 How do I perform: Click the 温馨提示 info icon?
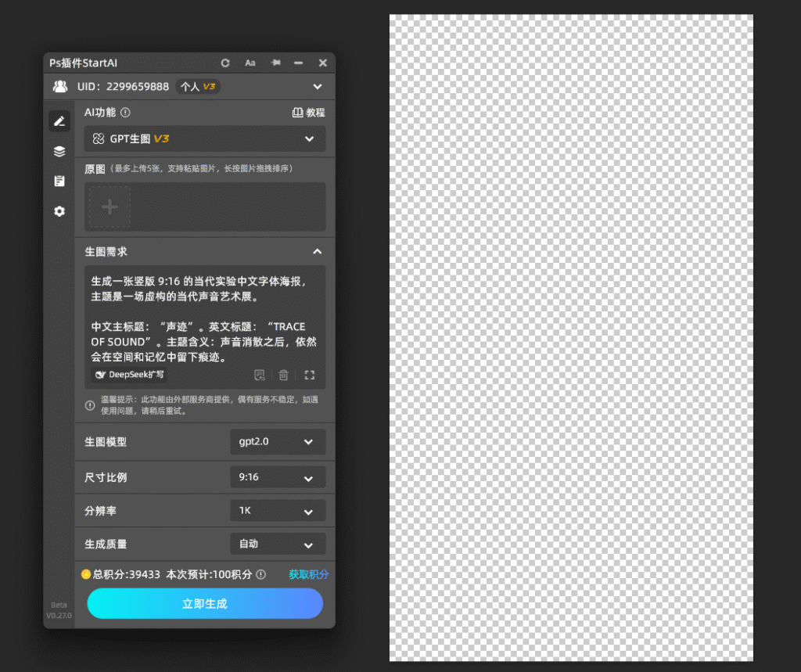(x=90, y=406)
